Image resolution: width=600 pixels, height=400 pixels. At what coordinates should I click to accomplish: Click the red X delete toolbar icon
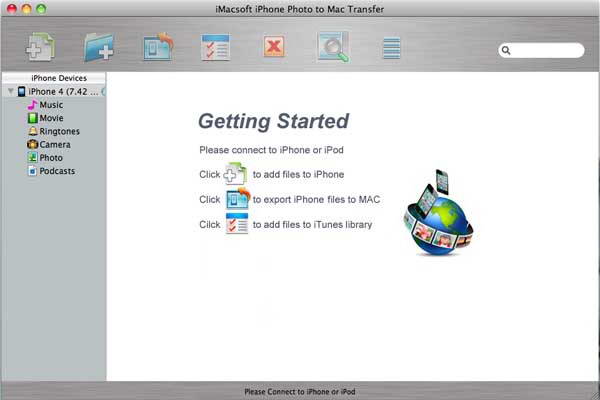274,47
